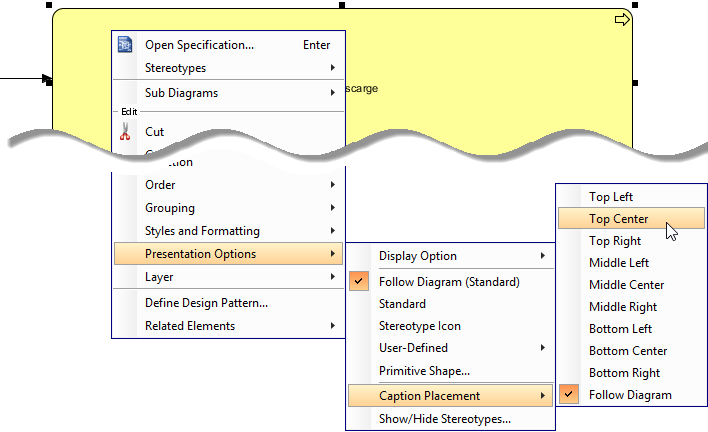Screen dimensions: 708x432
Task: Select Follow Diagram (Standard) checked option
Action: click(x=449, y=282)
